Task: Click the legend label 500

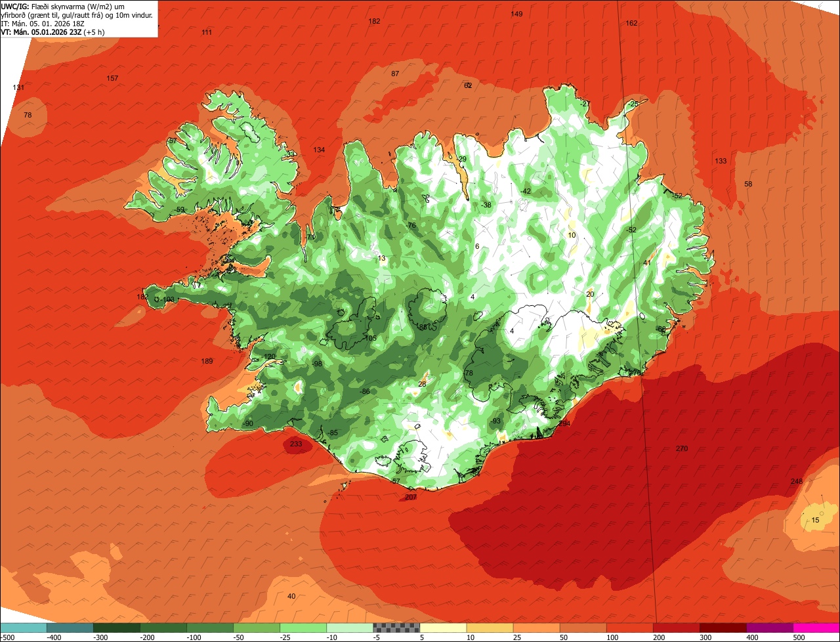Action: (799, 637)
